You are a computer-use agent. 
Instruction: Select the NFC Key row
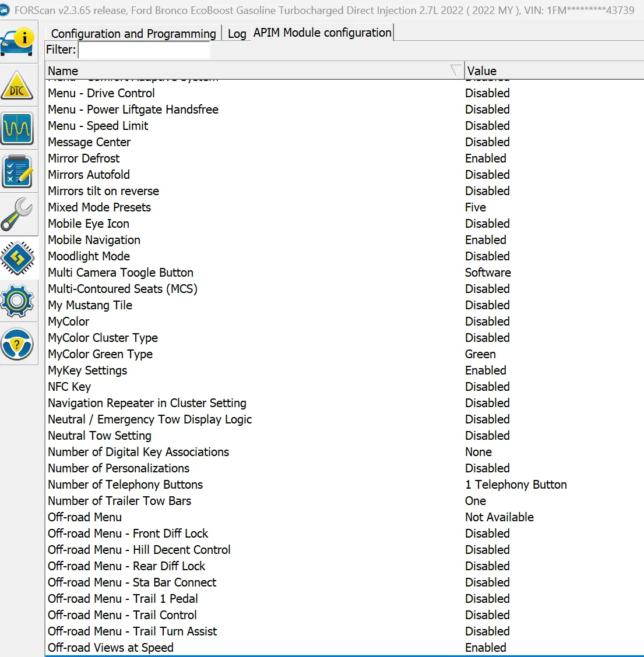click(344, 387)
